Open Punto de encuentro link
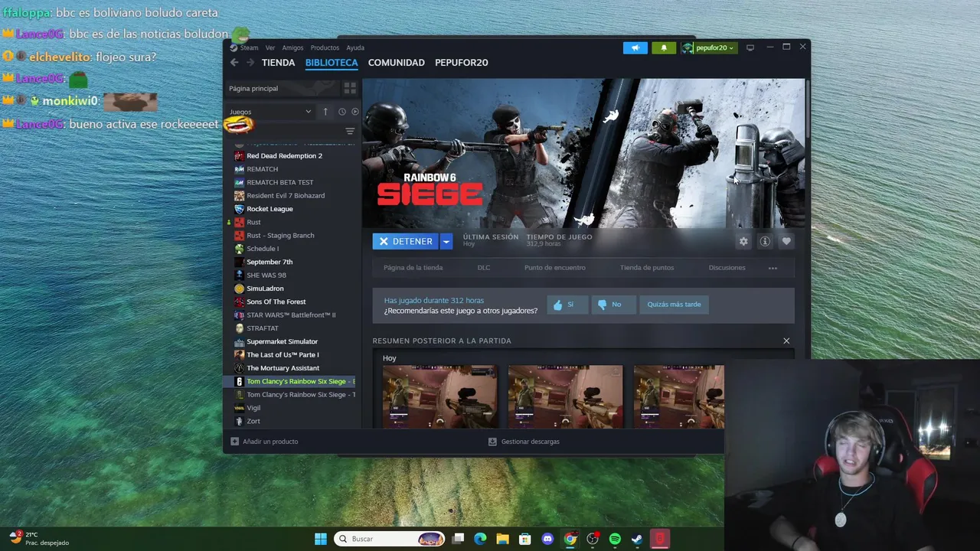Image resolution: width=980 pixels, height=551 pixels. click(555, 268)
